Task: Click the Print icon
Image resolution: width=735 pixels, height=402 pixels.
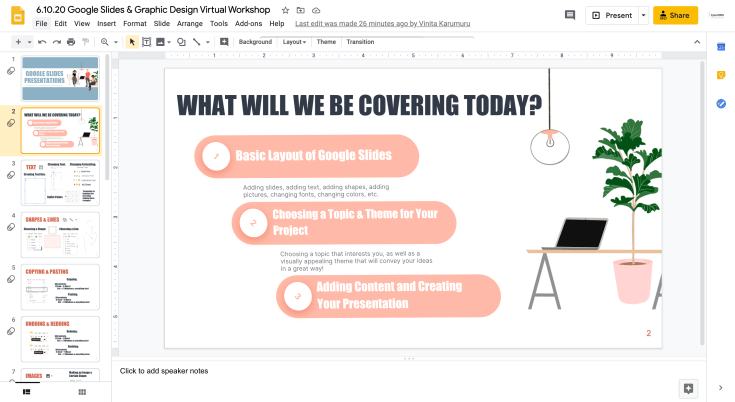Action: coord(70,42)
